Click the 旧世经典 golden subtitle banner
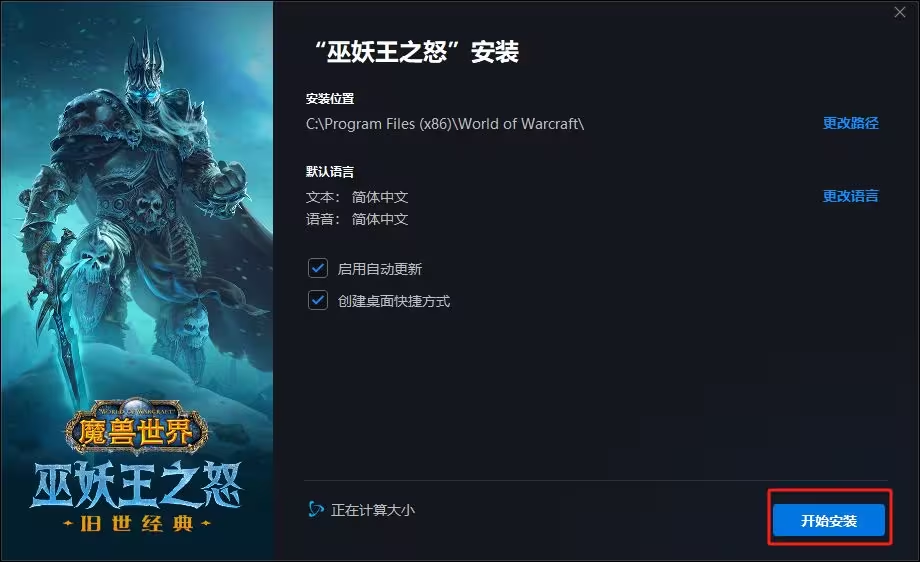This screenshot has width=920, height=562. [137, 523]
